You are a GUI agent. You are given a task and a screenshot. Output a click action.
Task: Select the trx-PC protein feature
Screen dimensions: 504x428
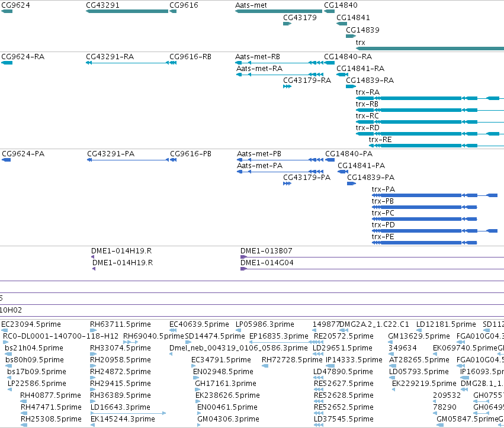tap(424, 219)
